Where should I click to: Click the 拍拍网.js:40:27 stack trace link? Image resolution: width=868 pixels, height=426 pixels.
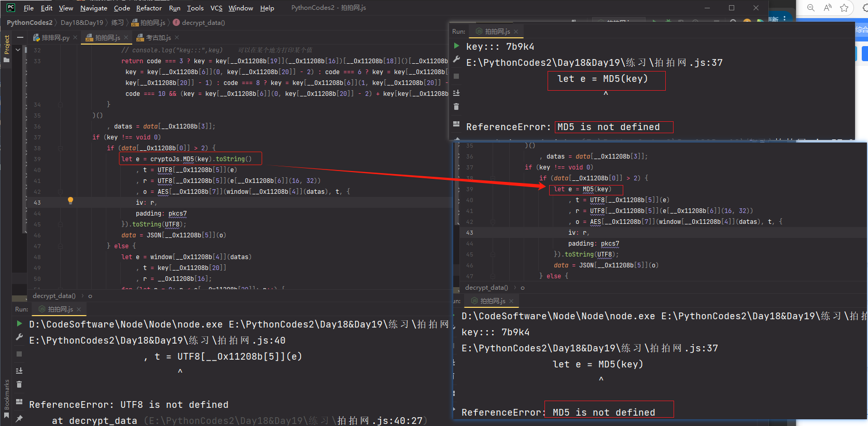[286, 420]
